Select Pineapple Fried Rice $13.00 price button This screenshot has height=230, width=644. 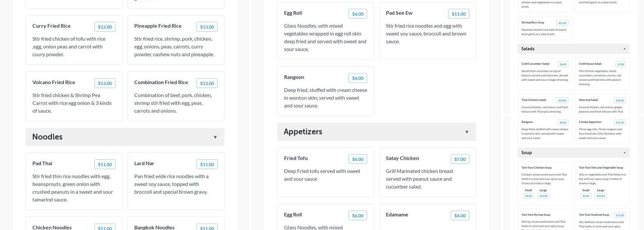[x=207, y=27]
